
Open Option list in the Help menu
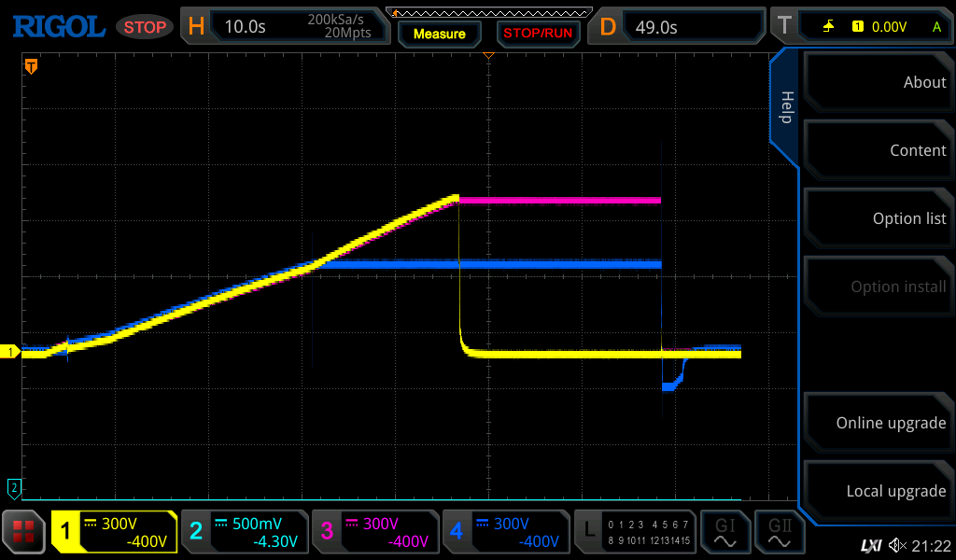pos(878,218)
